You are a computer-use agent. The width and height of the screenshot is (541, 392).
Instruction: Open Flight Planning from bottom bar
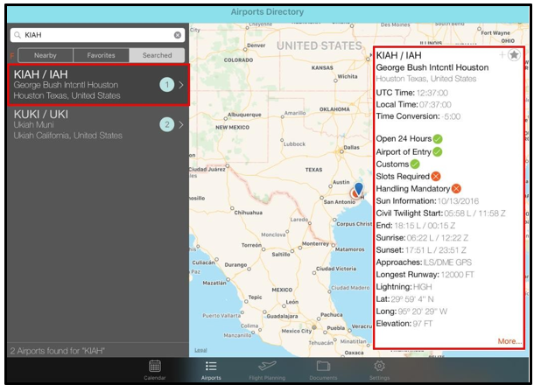click(x=266, y=367)
